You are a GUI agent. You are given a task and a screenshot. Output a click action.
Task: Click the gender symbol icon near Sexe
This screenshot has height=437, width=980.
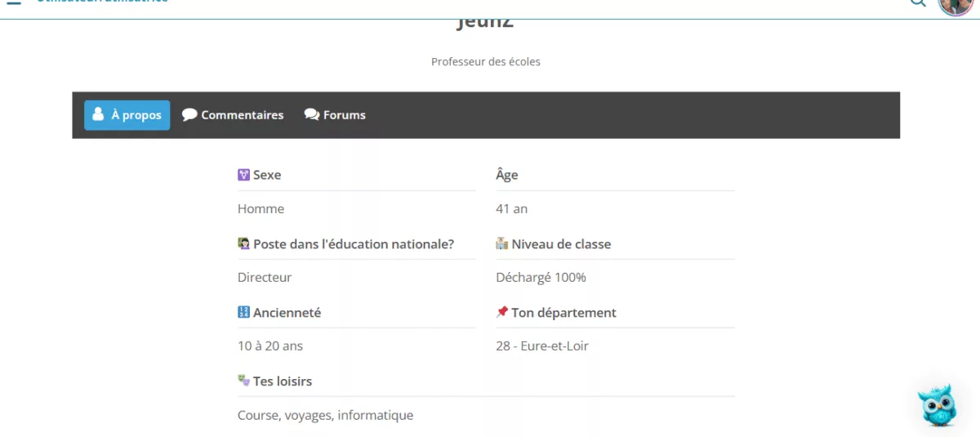[243, 175]
